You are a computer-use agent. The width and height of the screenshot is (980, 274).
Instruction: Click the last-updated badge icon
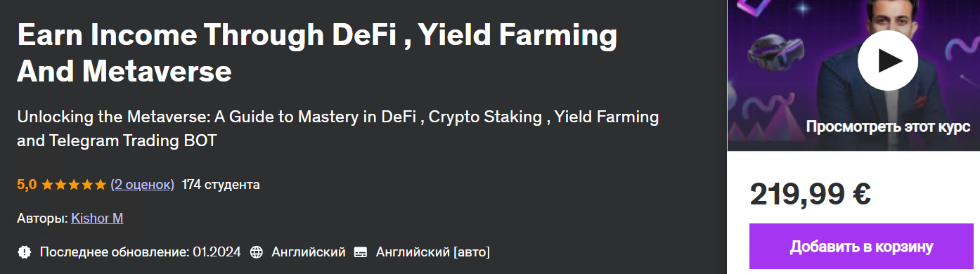tap(25, 252)
